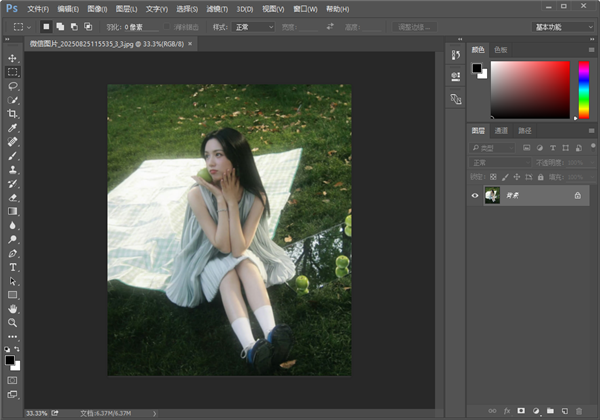The width and height of the screenshot is (600, 420).
Task: Choose the add to selection mode
Action: click(60, 26)
